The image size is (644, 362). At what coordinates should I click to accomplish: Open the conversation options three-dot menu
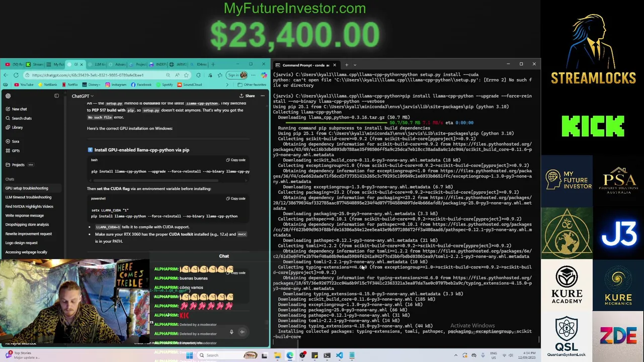tap(262, 96)
